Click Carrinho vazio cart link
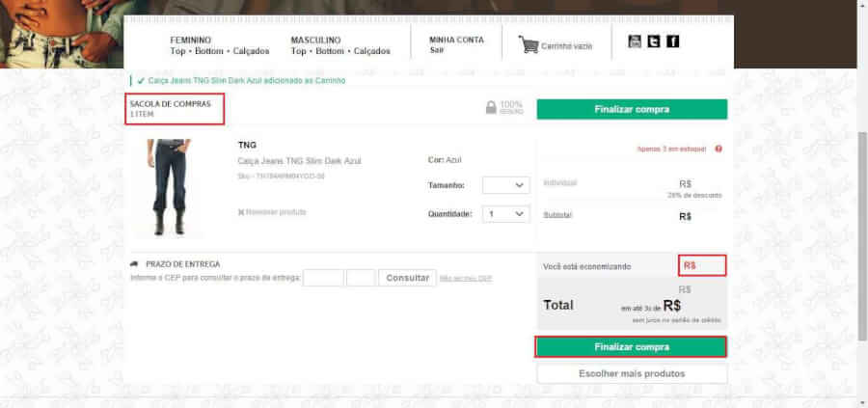 click(x=566, y=46)
